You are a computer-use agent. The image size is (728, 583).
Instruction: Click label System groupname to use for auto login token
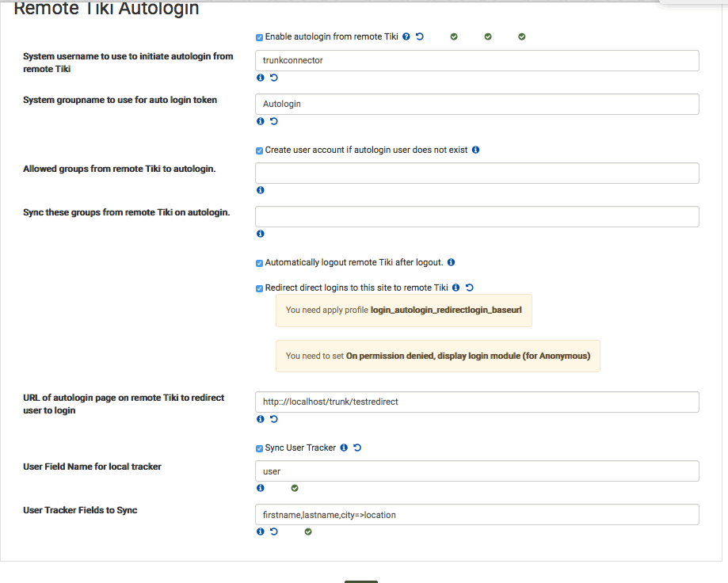click(x=120, y=100)
